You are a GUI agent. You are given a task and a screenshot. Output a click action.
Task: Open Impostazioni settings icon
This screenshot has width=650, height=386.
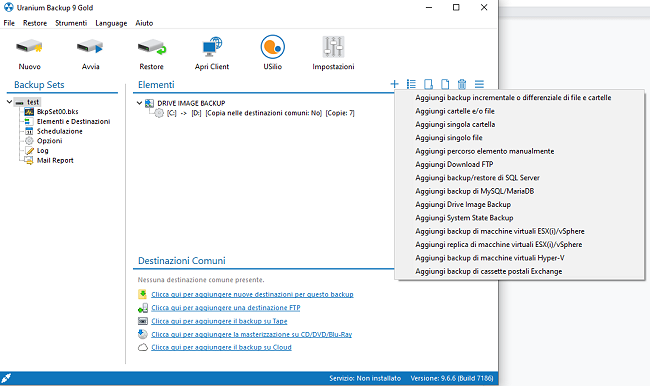pos(333,47)
